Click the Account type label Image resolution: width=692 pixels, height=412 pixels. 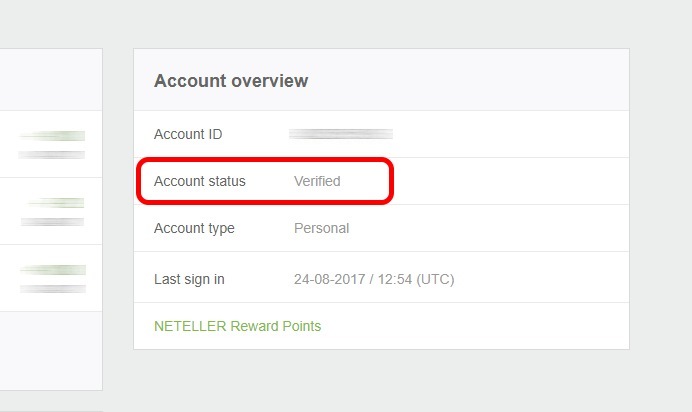194,228
